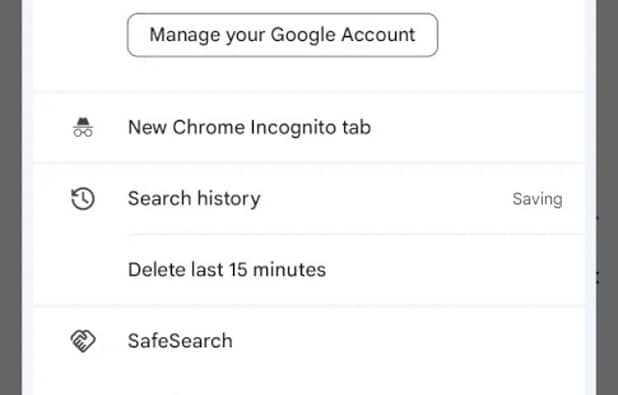Click the Incognito hat-and-glasses icon

pyautogui.click(x=83, y=127)
